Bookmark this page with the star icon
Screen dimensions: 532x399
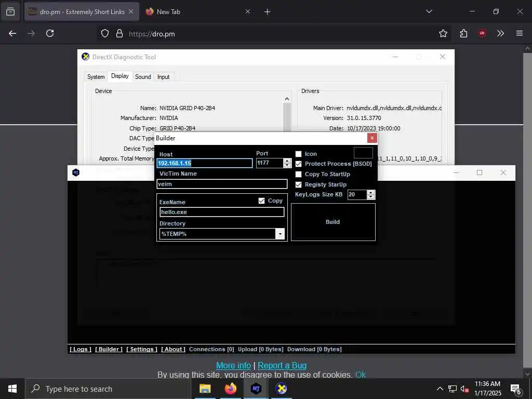pos(443,33)
